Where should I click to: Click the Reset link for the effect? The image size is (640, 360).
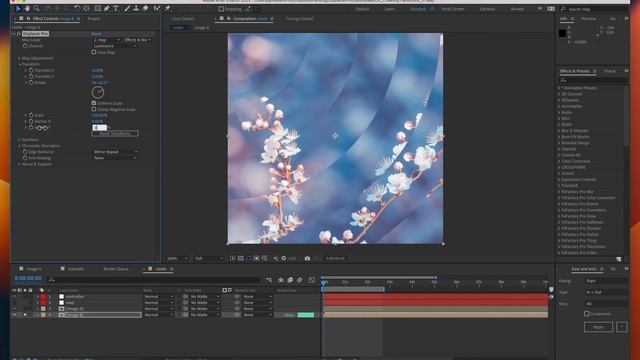click(96, 34)
